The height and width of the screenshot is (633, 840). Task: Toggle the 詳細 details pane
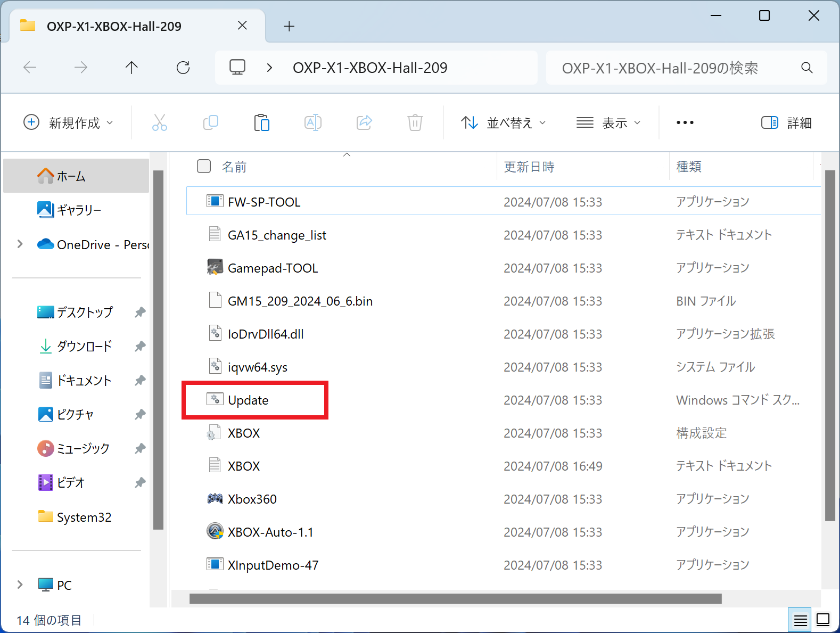(x=786, y=123)
